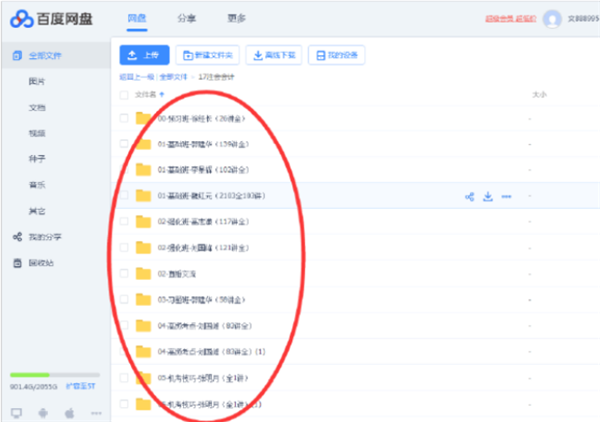
Task: Check the box for 02 (117讲全) folder
Action: click(124, 222)
